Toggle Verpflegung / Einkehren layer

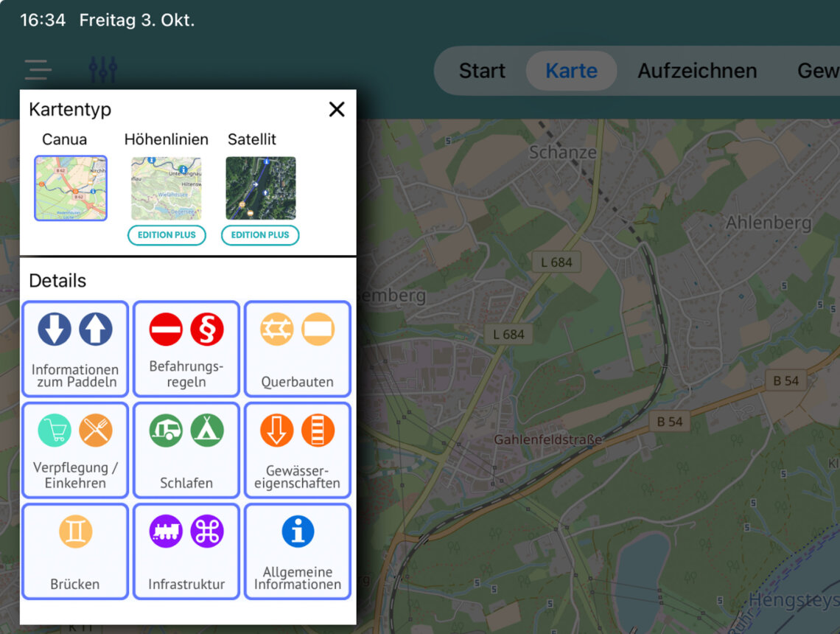point(75,450)
